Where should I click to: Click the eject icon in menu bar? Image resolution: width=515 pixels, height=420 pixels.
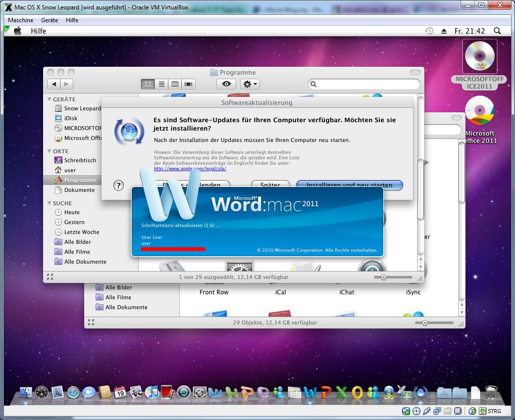pos(444,31)
